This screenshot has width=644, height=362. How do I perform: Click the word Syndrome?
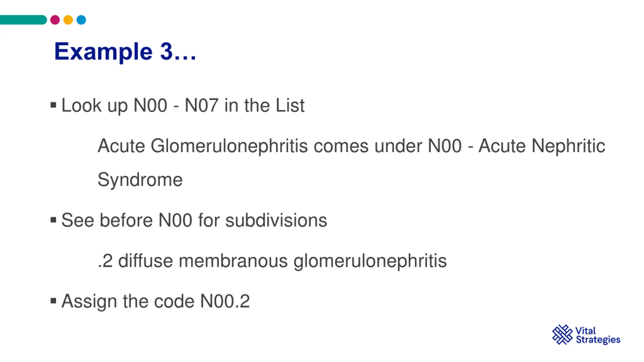[x=140, y=180]
